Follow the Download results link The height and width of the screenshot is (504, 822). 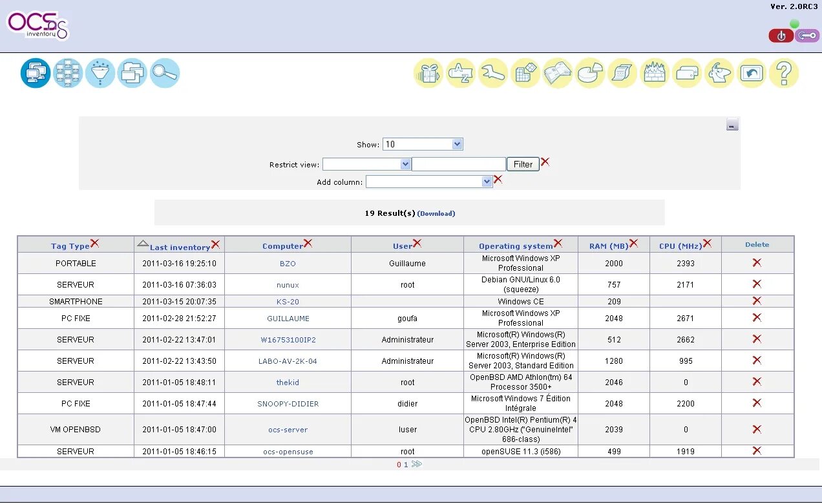(x=436, y=213)
